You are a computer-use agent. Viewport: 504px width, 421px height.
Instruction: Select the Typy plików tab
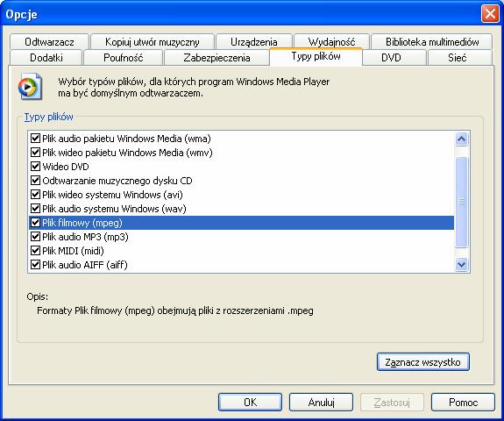[x=316, y=57]
